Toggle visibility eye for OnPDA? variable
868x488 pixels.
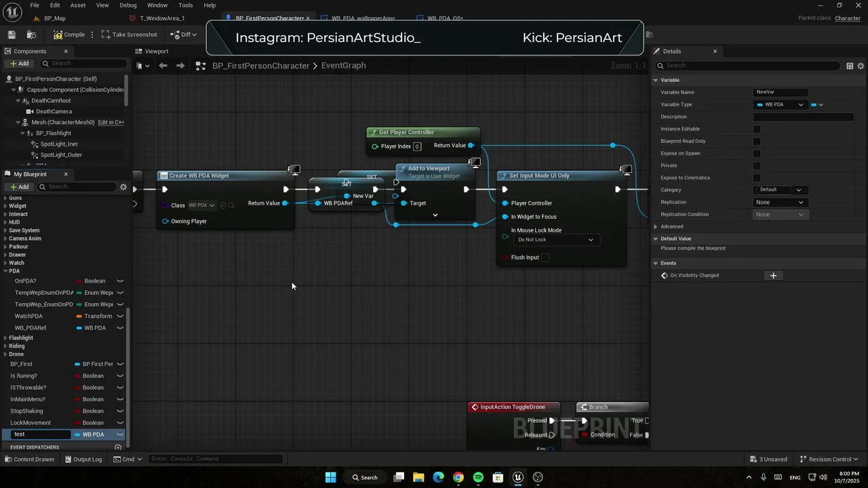[x=120, y=281]
